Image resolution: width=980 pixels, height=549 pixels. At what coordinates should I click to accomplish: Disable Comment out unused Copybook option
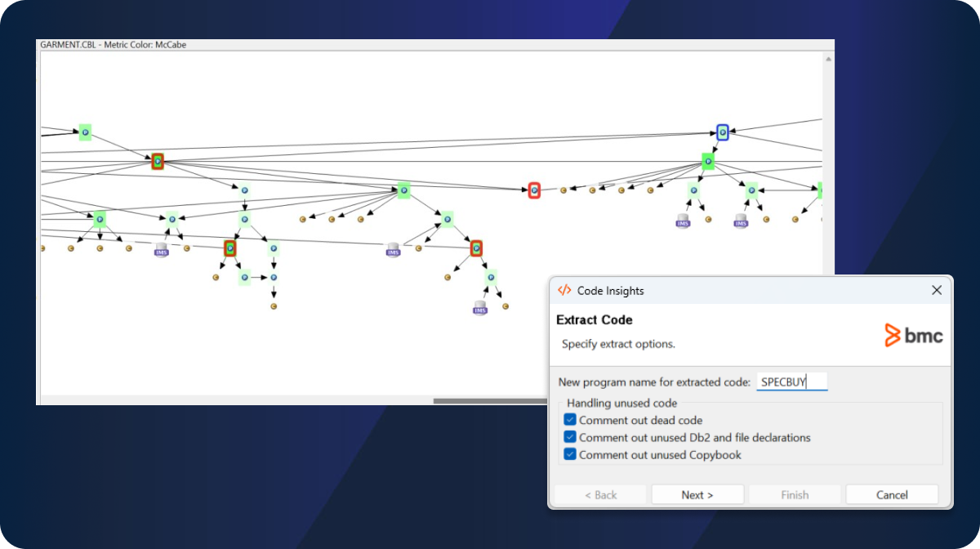coord(570,454)
